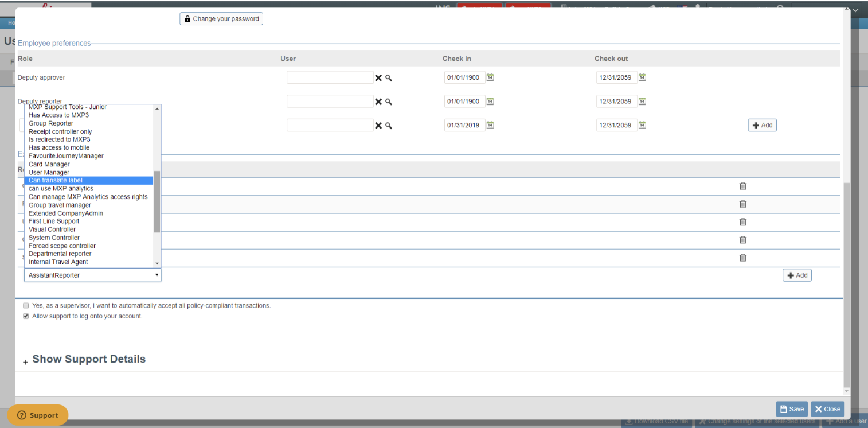Open calendar for 01/31/2019 check in date
The image size is (868, 428).
[x=490, y=126]
